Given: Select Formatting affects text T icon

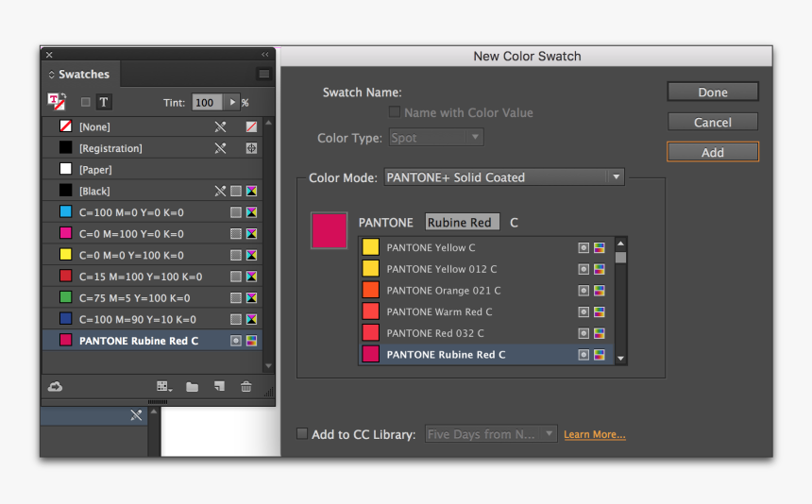Looking at the screenshot, I should pyautogui.click(x=104, y=102).
